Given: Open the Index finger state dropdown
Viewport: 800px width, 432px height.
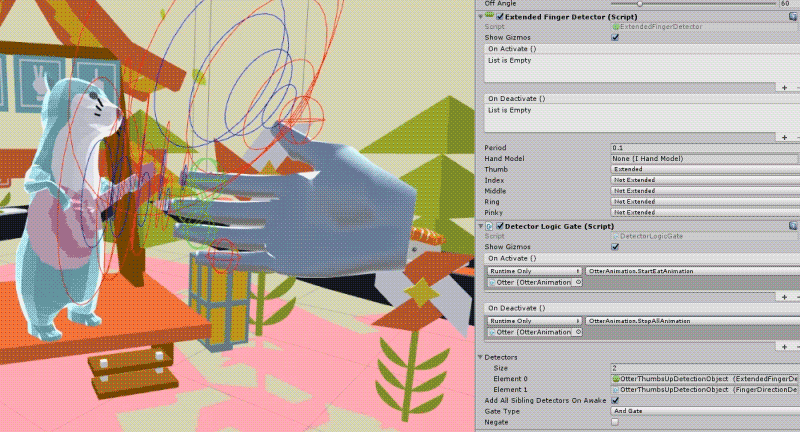Looking at the screenshot, I should click(705, 180).
